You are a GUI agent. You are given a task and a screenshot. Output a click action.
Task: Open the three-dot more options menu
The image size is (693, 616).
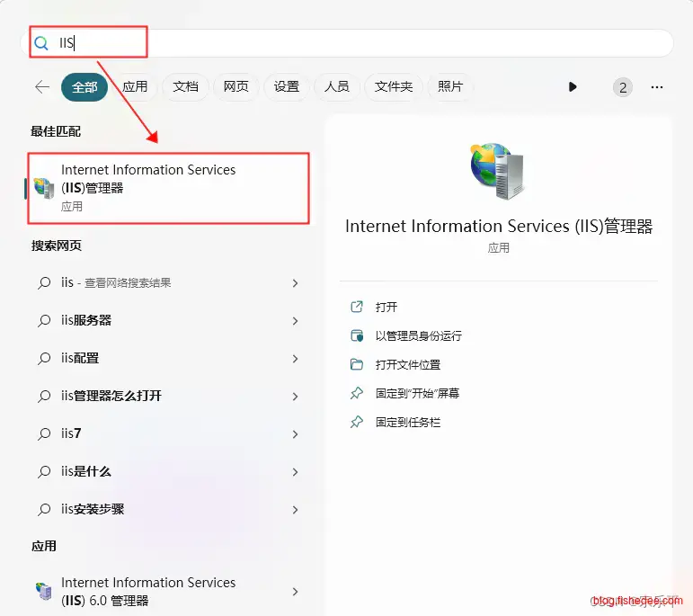(656, 87)
